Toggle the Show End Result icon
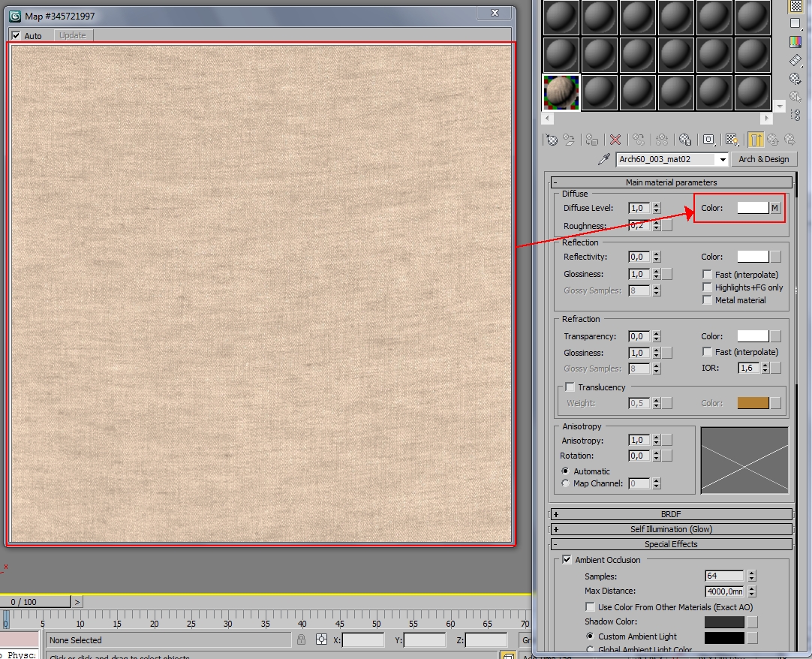The image size is (812, 659). click(x=756, y=140)
